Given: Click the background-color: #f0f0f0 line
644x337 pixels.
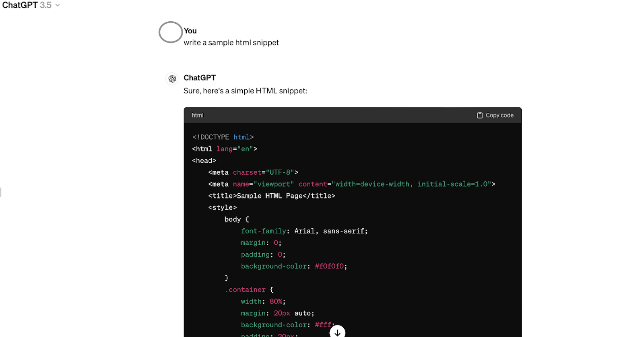Looking at the screenshot, I should click(x=294, y=266).
